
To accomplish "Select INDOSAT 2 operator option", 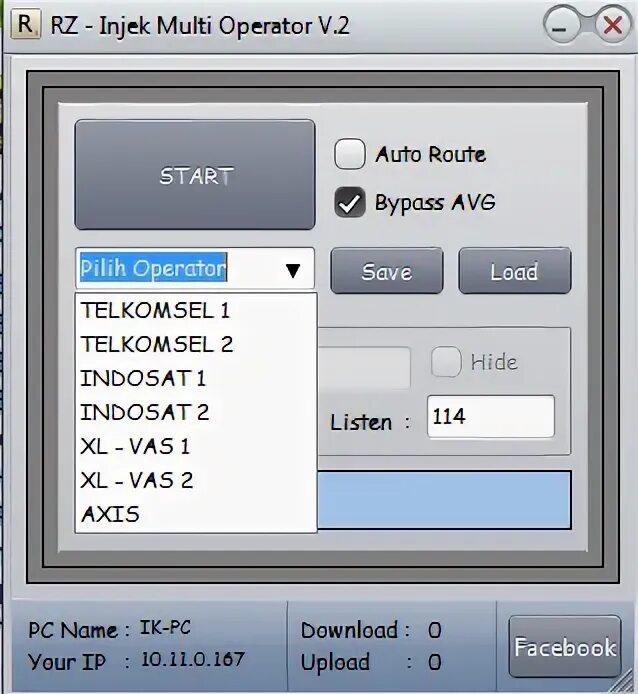I will coord(196,413).
